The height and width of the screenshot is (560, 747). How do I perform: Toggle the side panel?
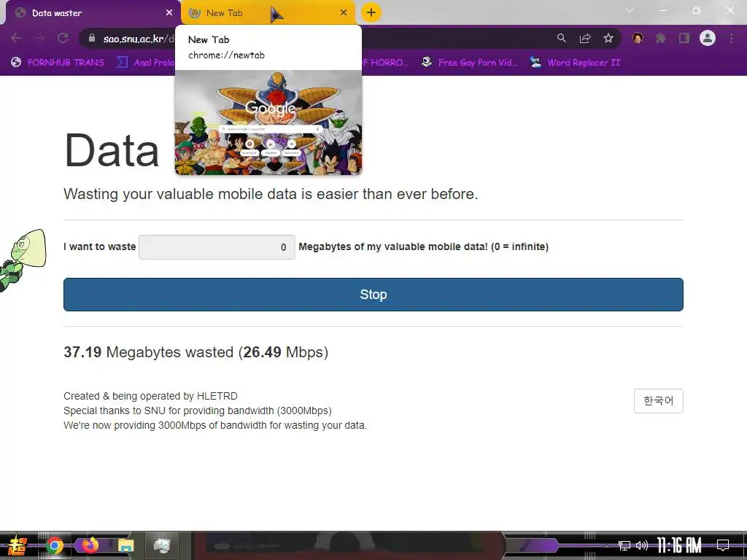coord(684,39)
